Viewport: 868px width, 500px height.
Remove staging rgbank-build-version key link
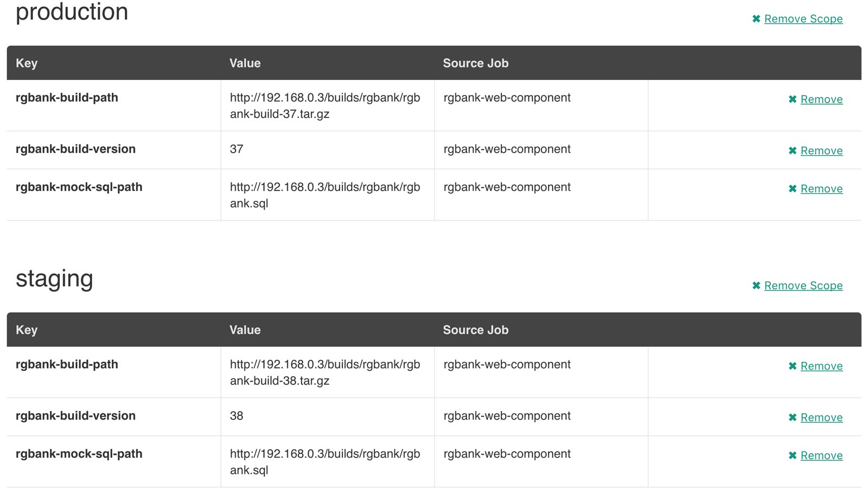[821, 417]
